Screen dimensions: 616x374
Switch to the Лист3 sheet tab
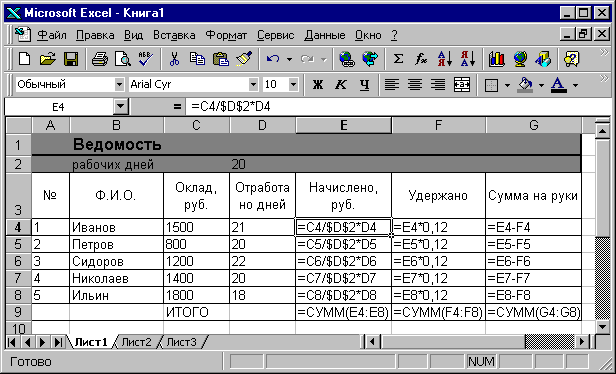click(x=182, y=342)
